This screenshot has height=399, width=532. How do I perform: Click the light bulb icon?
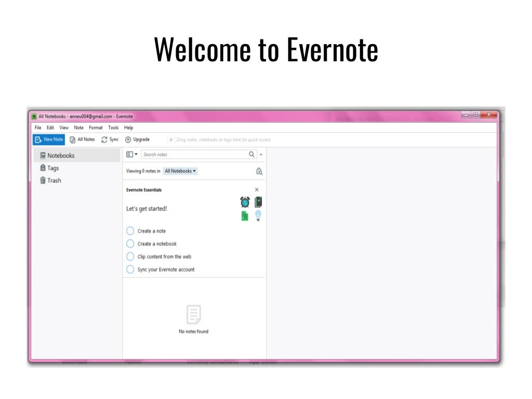258,216
